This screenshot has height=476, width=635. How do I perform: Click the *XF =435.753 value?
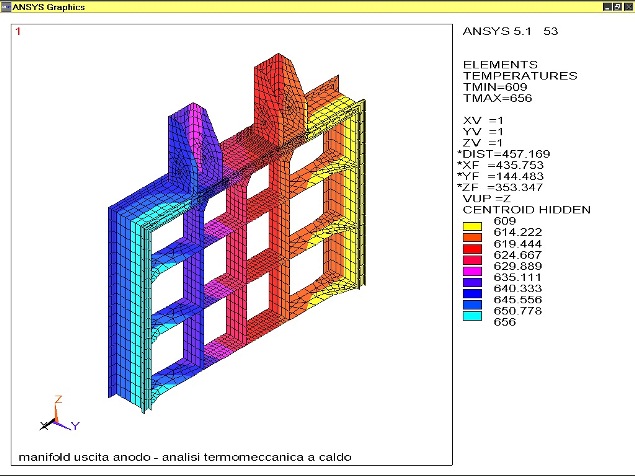point(500,165)
